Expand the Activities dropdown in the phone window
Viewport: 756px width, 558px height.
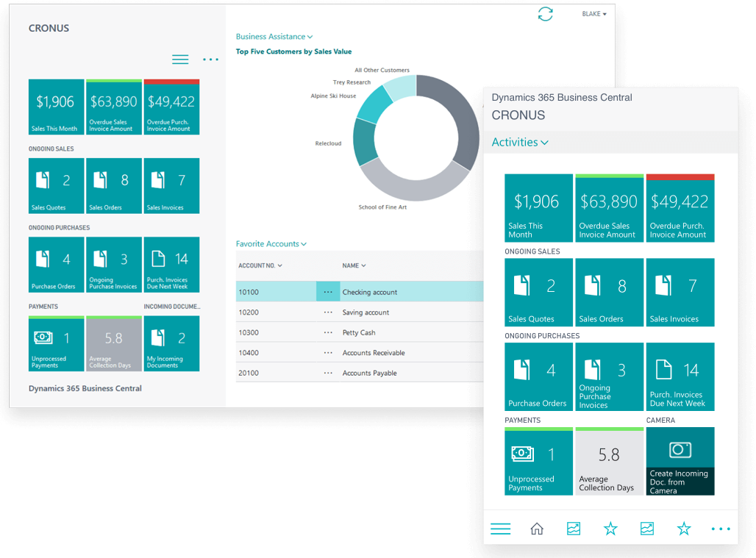(x=520, y=142)
